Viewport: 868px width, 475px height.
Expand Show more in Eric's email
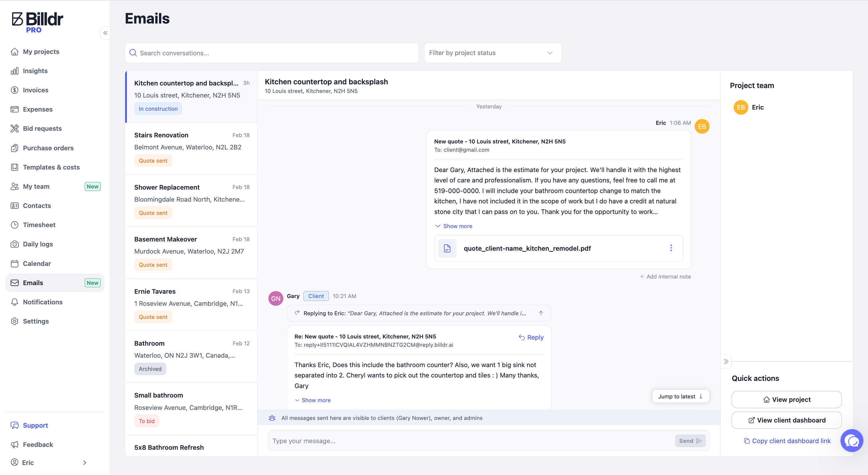[x=454, y=226]
